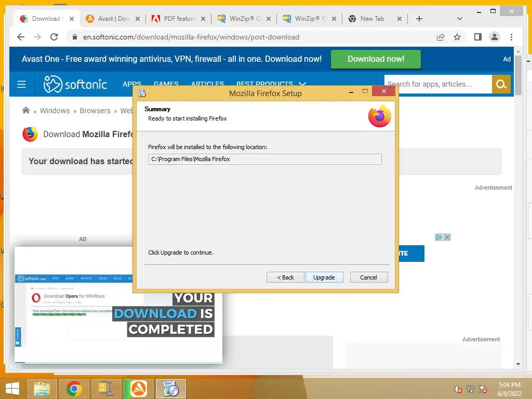Screen dimensions: 532x399
Task: Expand the BEST PRODUCTS dropdown
Action: [271, 84]
